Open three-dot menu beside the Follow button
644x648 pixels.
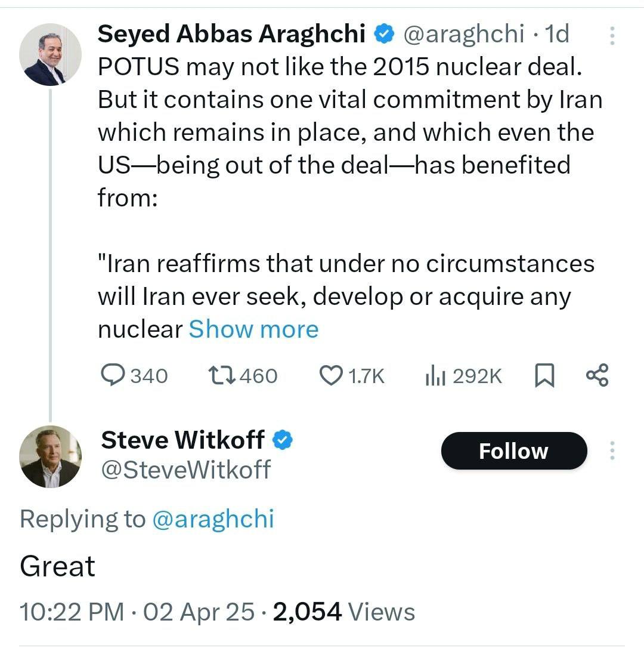click(x=612, y=450)
